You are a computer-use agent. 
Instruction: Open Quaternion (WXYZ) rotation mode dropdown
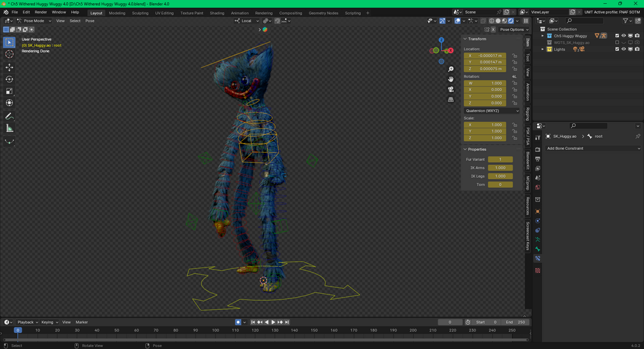tap(491, 110)
